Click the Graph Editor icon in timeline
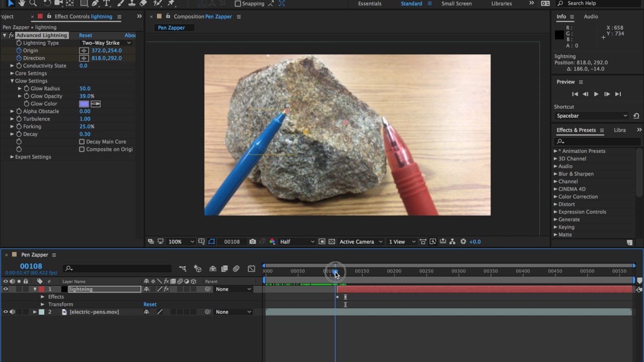Viewport: 644px width, 362px height. tap(252, 269)
